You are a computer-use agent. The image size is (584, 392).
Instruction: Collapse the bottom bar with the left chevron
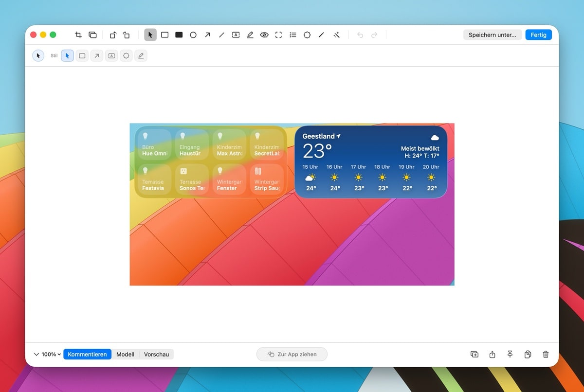(x=36, y=355)
